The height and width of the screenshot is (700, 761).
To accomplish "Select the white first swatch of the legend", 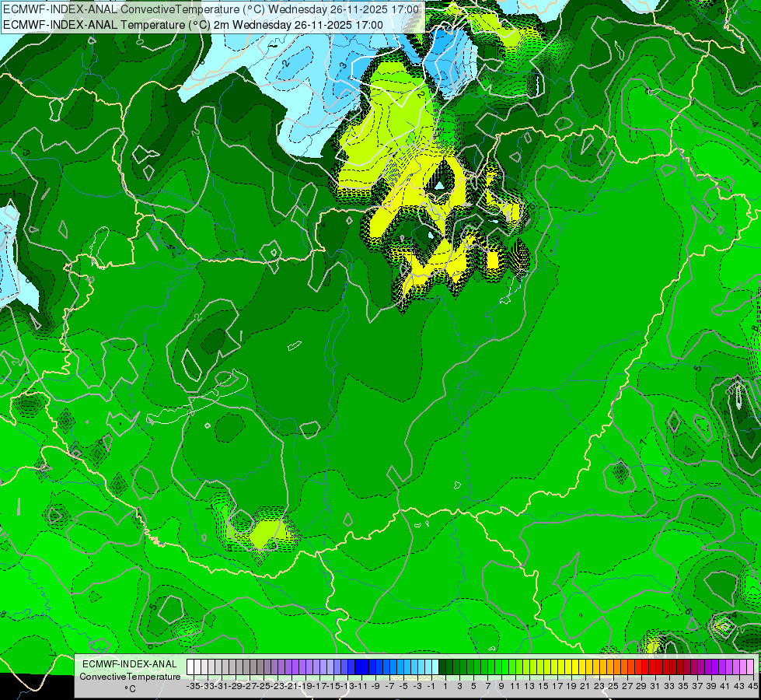I will pyautogui.click(x=190, y=667).
